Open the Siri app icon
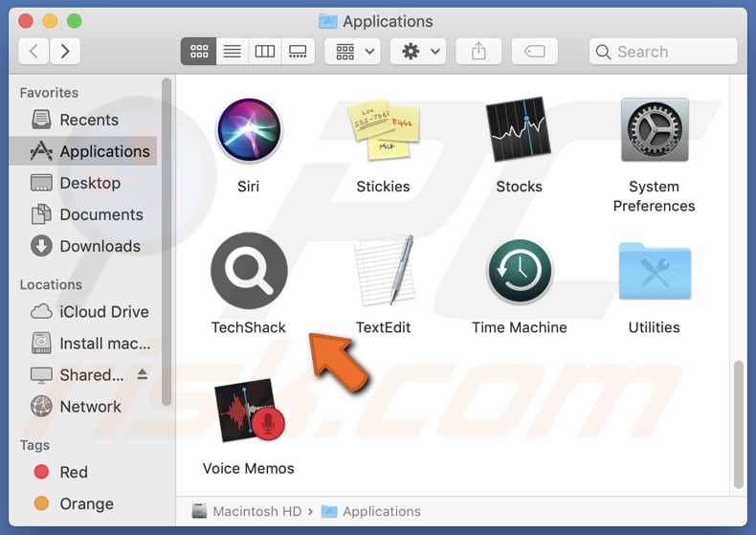 tap(249, 129)
